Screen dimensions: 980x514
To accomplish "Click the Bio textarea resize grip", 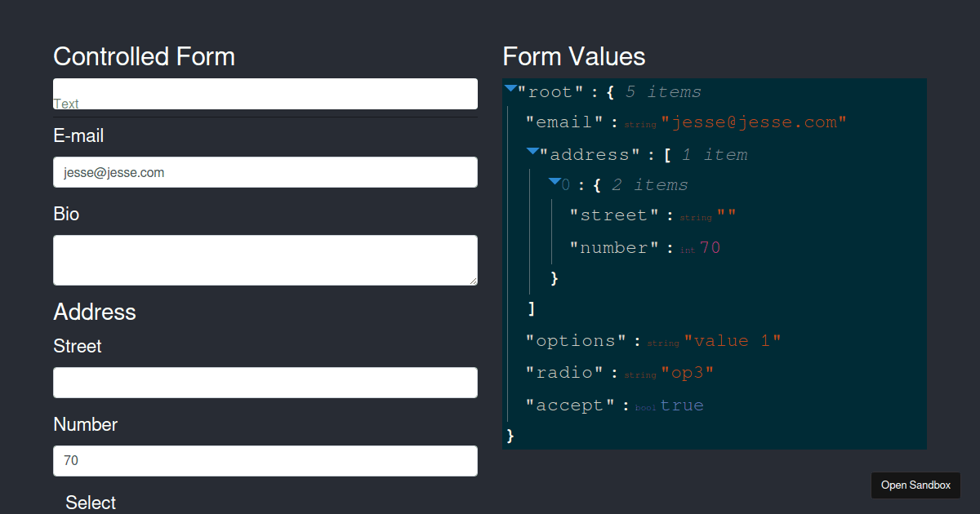I will pos(474,281).
